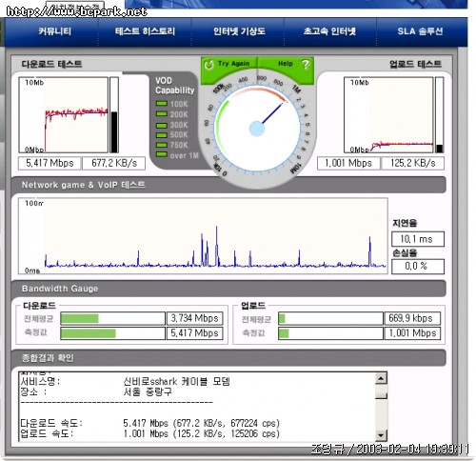Click the upload measured value progress bar
Screen dimensions: 476x461
click(330, 333)
